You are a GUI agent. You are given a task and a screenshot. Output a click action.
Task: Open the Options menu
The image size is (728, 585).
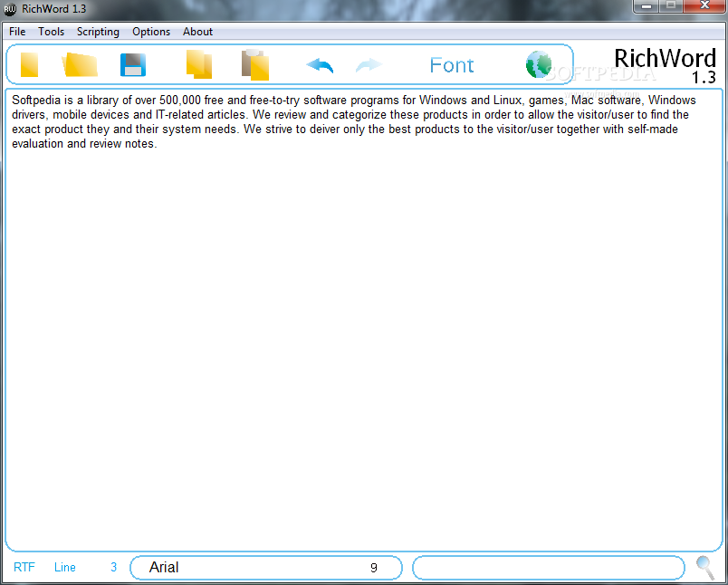click(x=151, y=32)
